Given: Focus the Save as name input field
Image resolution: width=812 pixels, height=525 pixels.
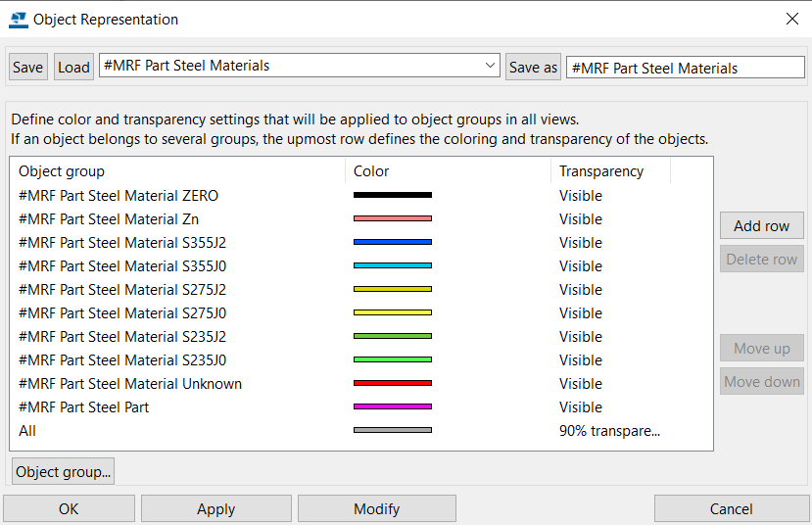Looking at the screenshot, I should [685, 68].
